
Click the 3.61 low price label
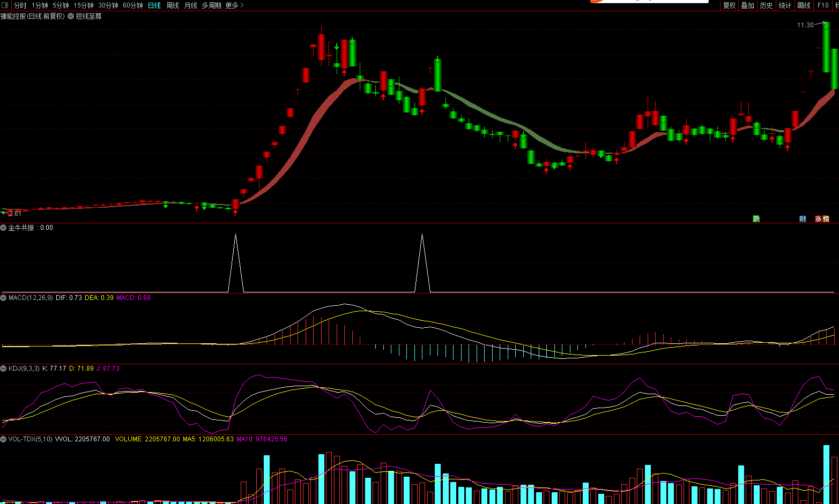(x=15, y=214)
